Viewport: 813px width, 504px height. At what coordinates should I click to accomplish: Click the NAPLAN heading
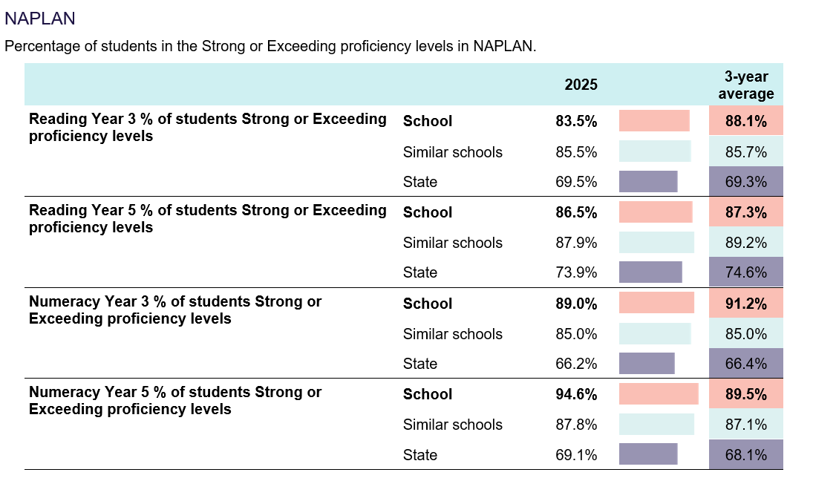tap(40, 19)
